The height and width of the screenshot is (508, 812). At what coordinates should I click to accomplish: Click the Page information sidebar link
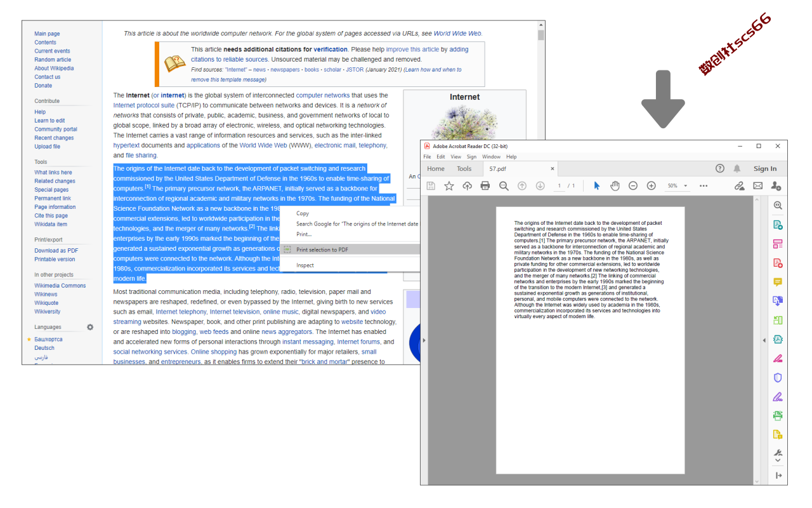55,207
